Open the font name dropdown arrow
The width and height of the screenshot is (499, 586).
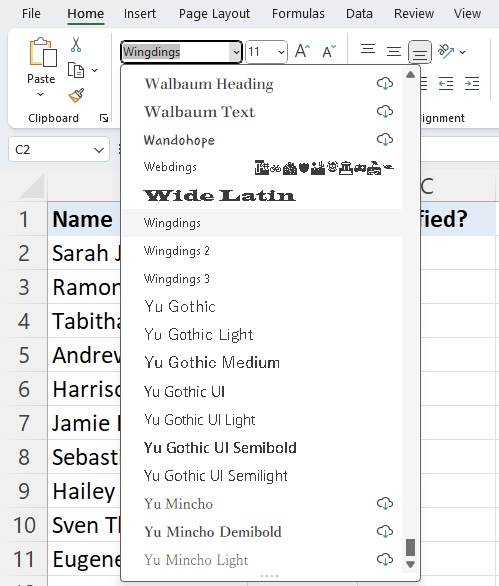(x=236, y=52)
